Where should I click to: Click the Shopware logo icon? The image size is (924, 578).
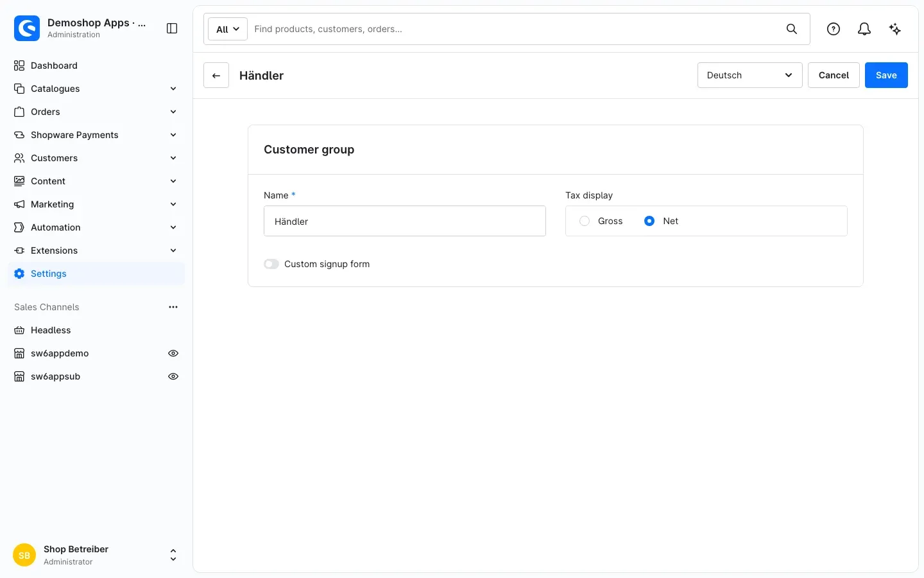coord(27,28)
